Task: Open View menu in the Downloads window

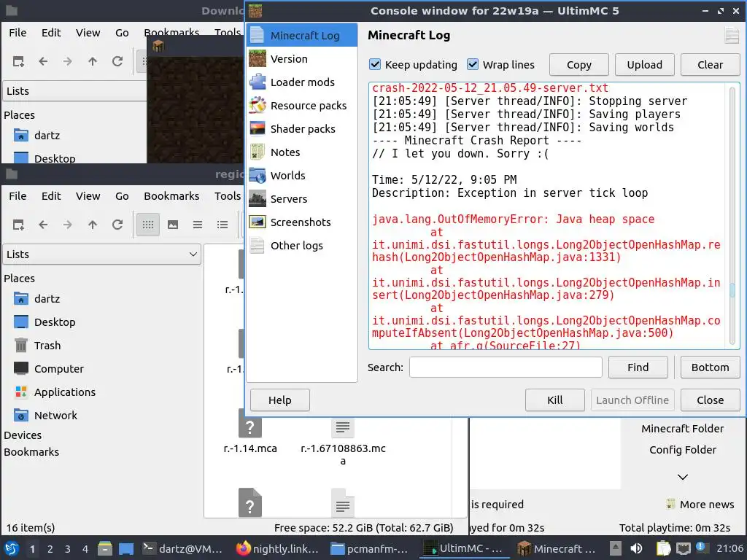Action: pyautogui.click(x=88, y=32)
